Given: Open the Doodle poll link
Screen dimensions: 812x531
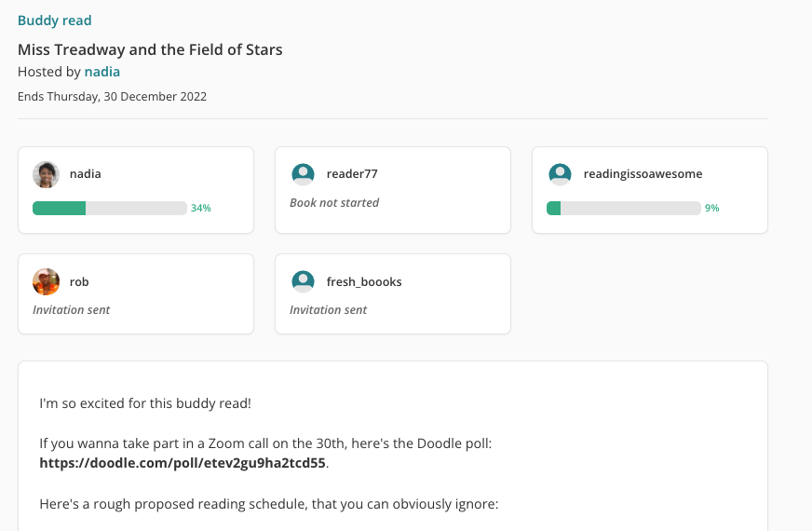Looking at the screenshot, I should [183, 463].
